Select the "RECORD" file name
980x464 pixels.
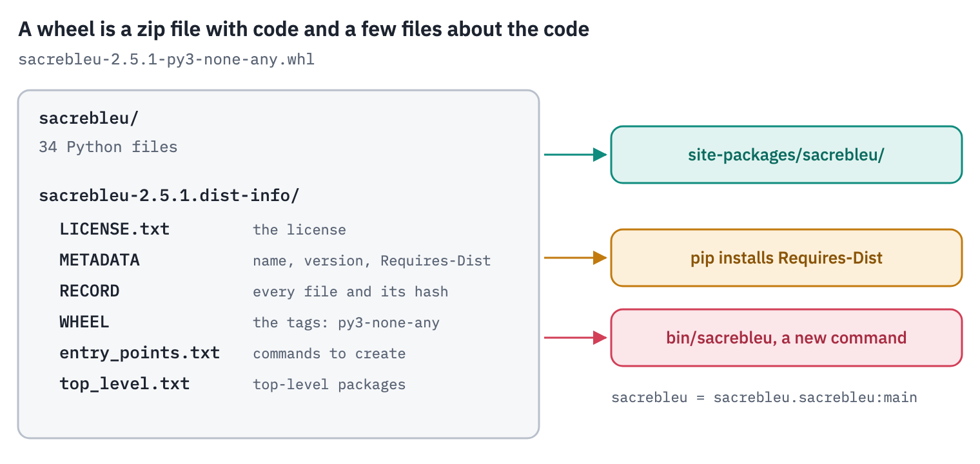pos(89,291)
